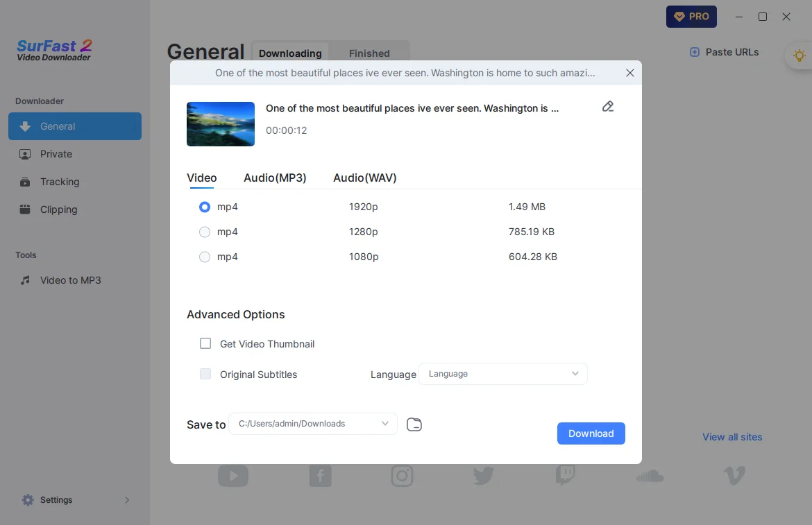Viewport: 812px width, 525px height.
Task: Select the mp4 1280p quality option
Action: click(205, 232)
